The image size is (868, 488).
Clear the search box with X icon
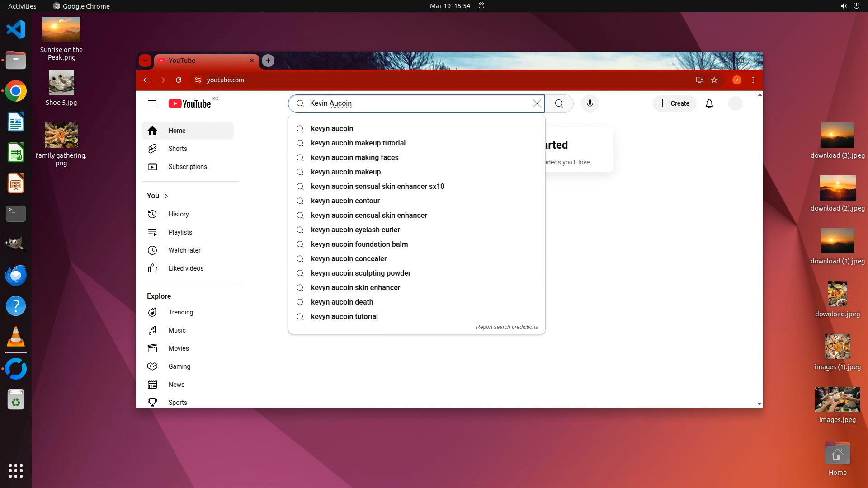tap(537, 103)
